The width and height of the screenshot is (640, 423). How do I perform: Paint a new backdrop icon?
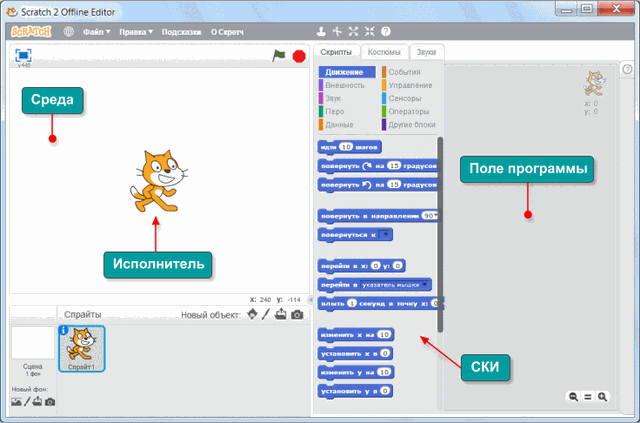[27, 402]
